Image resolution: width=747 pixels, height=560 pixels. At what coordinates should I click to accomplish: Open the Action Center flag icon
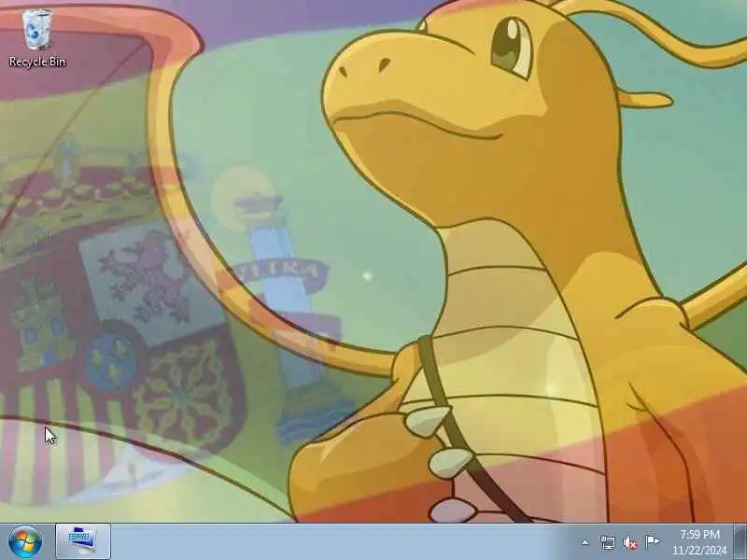point(652,542)
